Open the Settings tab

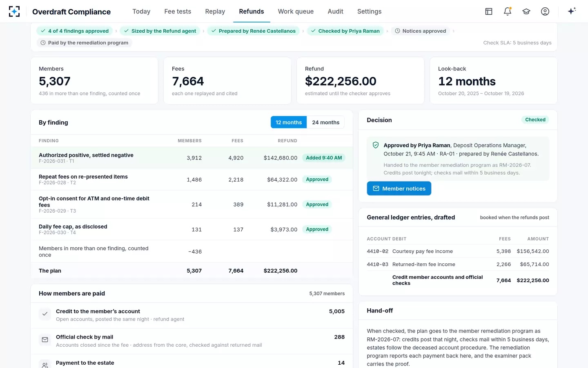(x=369, y=11)
